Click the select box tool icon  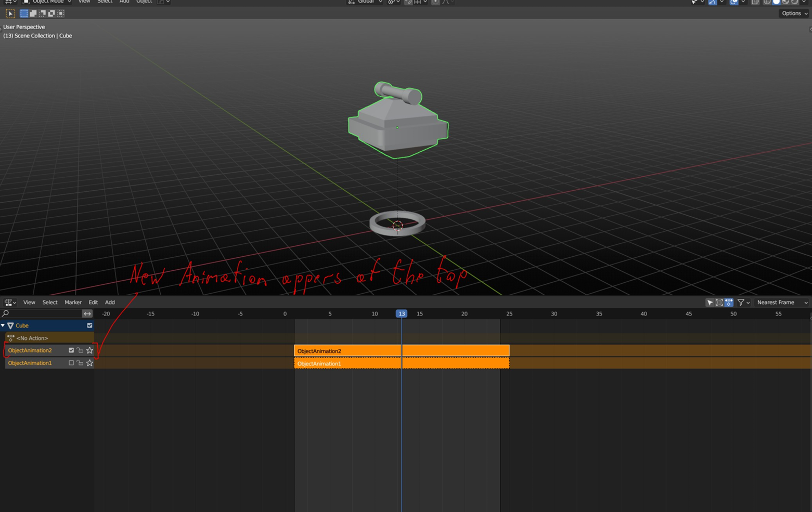10,14
